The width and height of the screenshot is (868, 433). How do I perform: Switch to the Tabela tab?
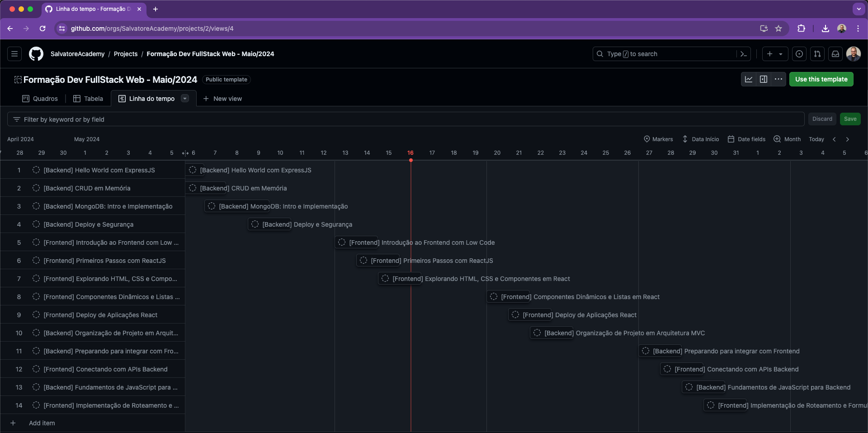(88, 99)
